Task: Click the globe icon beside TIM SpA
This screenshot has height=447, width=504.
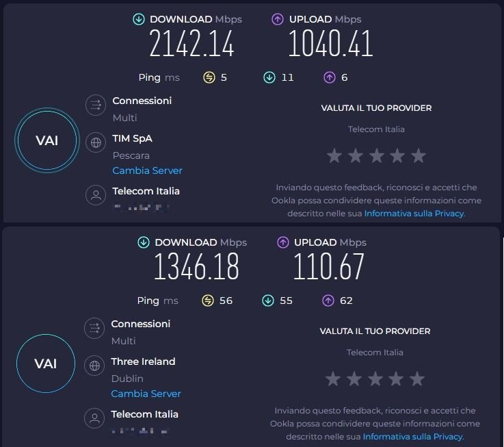Action: tap(96, 142)
